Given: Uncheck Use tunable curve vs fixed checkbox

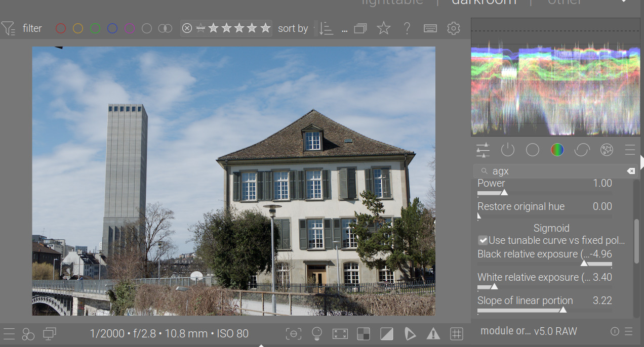Looking at the screenshot, I should [483, 240].
